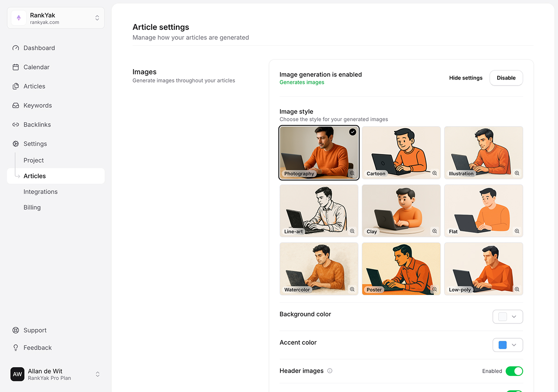Click the Disable button for image generation
Screen dimensions: 558x392
coord(506,78)
